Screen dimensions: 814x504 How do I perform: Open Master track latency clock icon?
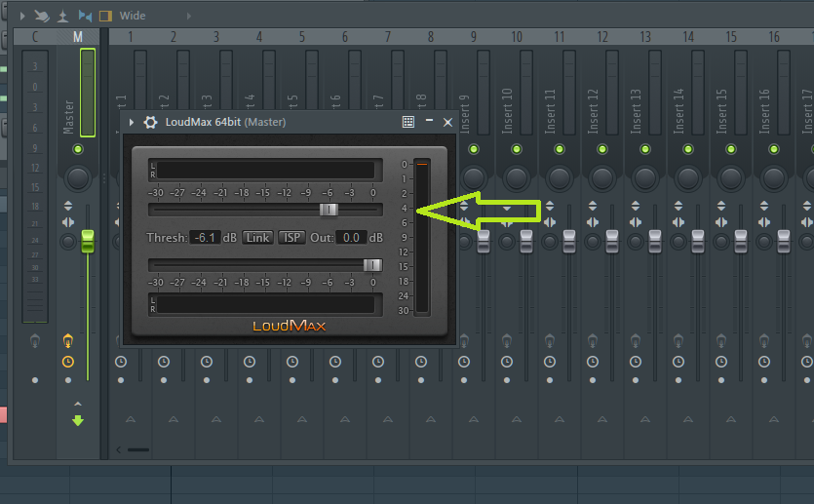68,362
